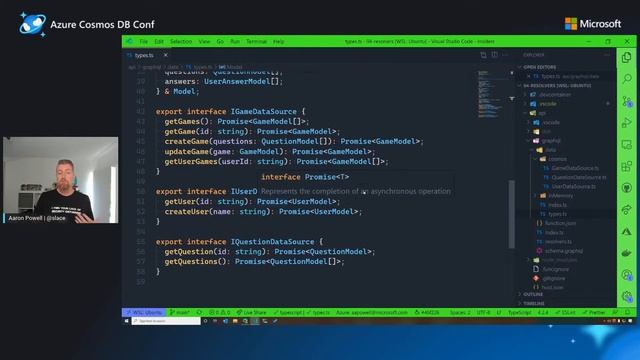The image size is (640, 360).
Task: Open the Search view in the activity bar
Action: [x=627, y=78]
